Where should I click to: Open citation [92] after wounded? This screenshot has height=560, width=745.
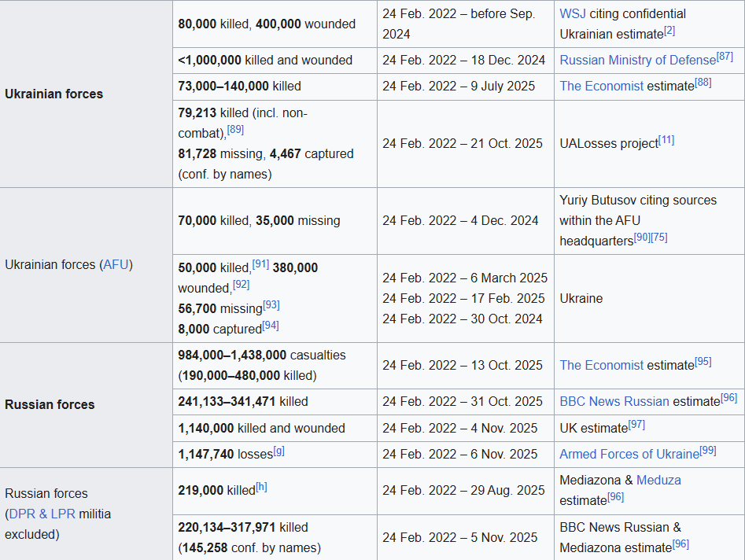pos(241,285)
